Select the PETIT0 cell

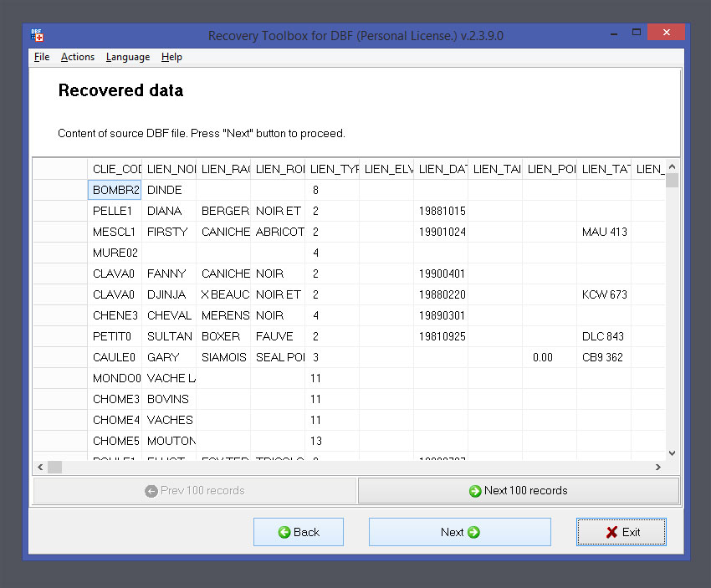click(x=115, y=336)
